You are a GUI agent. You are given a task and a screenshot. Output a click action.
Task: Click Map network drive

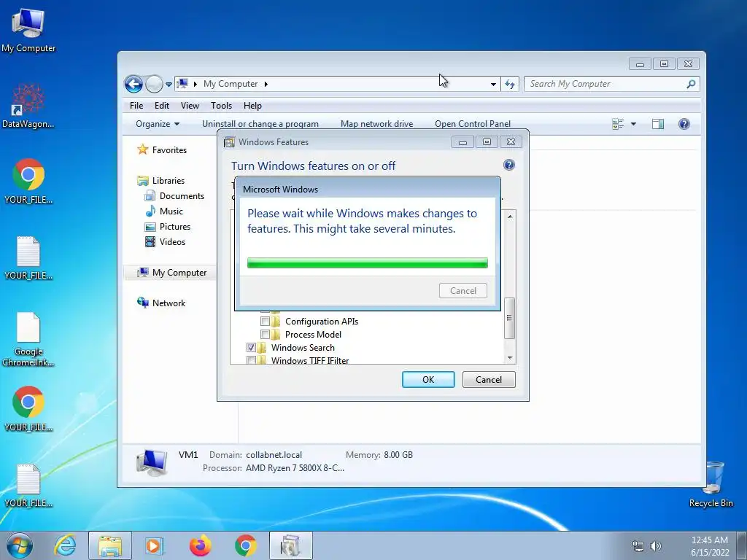click(377, 124)
